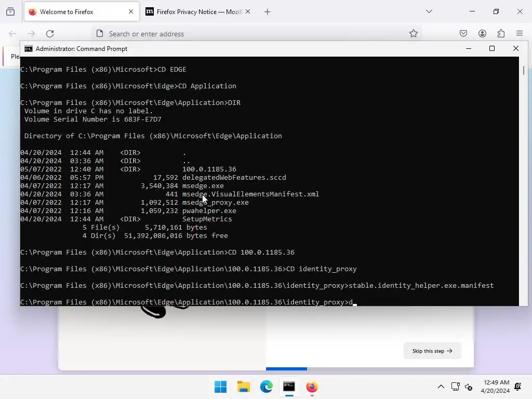Close the Welcome to Firefox tab

click(131, 11)
